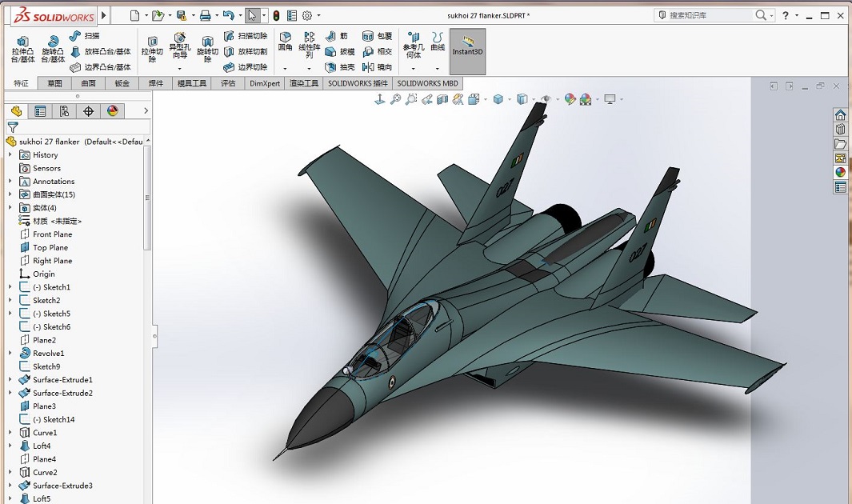Screen dimensions: 852x504
Task: Open the Hole Wizard dropdown arrow
Action: pyautogui.click(x=179, y=69)
